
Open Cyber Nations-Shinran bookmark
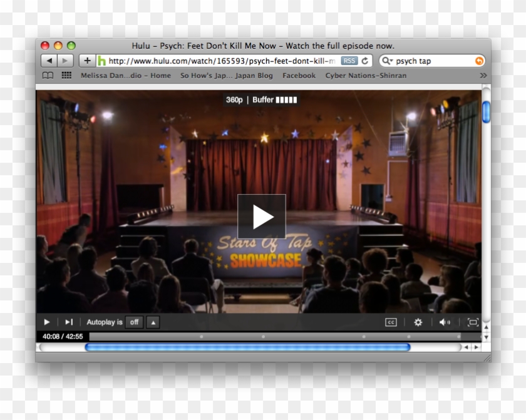366,76
